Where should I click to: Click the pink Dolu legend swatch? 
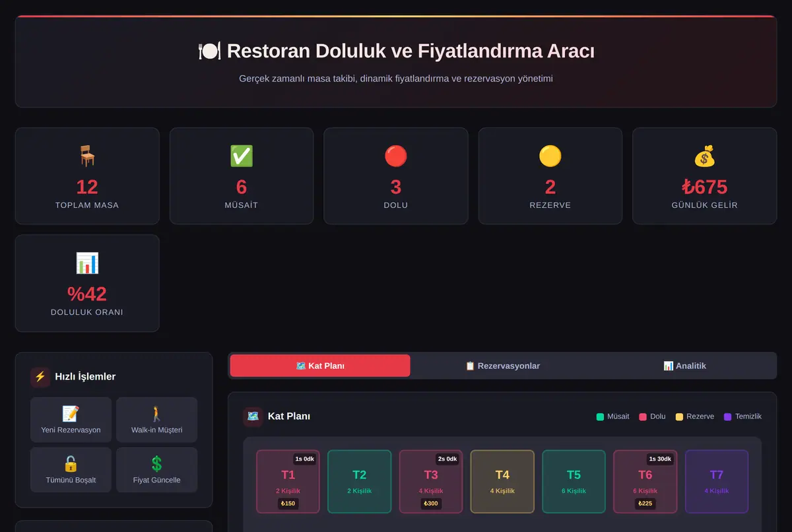pos(643,417)
